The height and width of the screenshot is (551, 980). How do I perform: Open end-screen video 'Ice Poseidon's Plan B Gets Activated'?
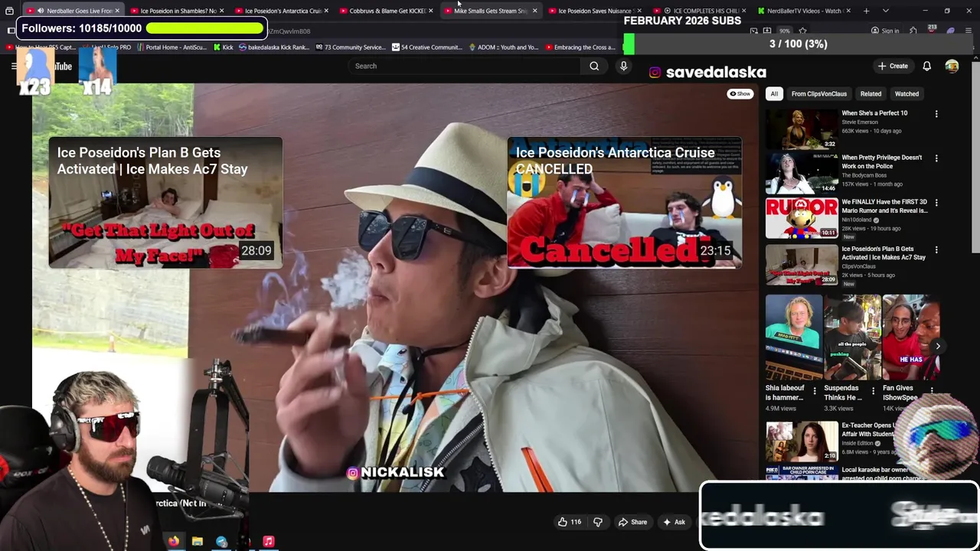tap(165, 203)
